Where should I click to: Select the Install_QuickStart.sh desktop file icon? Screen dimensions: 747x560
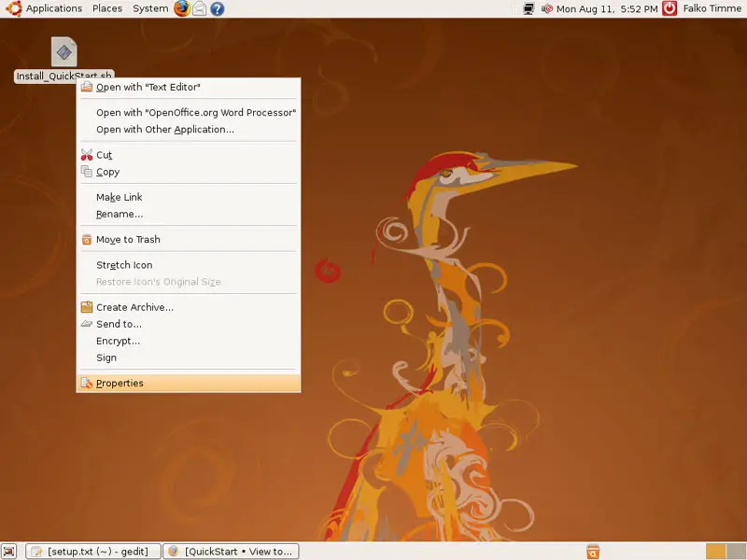pos(63,52)
